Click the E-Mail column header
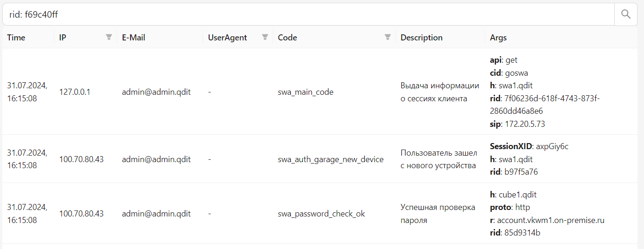 coord(134,38)
